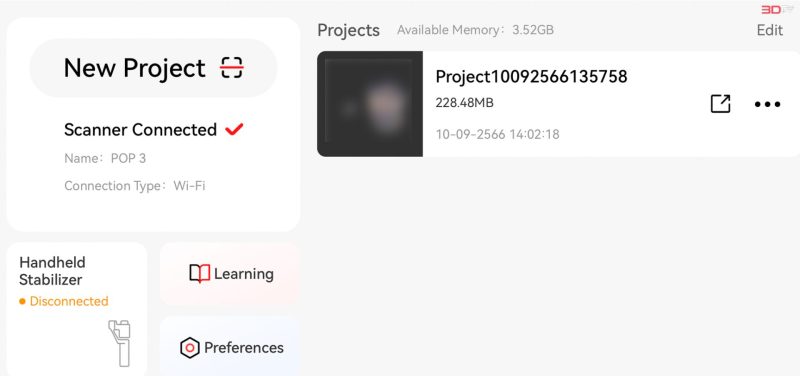800x376 pixels.
Task: Open the project preview thumbnail
Action: pos(370,104)
